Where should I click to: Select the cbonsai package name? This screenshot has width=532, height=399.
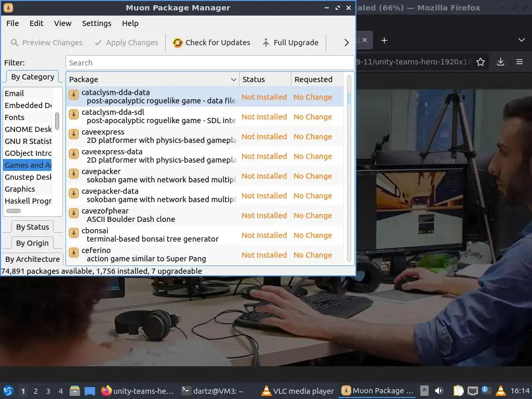click(95, 231)
